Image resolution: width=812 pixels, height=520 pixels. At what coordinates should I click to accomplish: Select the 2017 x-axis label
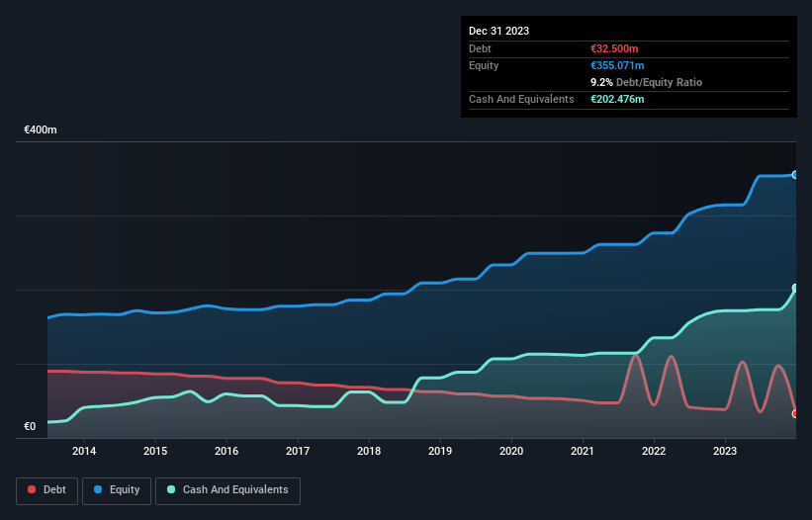[x=298, y=451]
